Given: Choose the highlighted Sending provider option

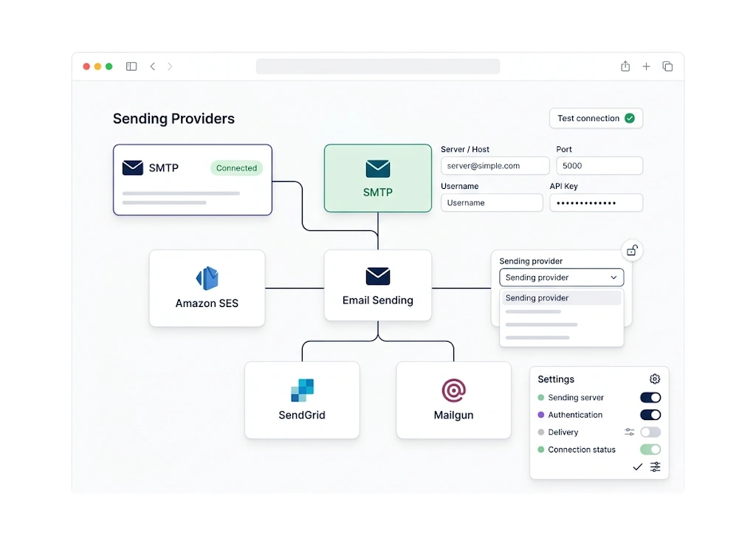Looking at the screenshot, I should click(562, 297).
